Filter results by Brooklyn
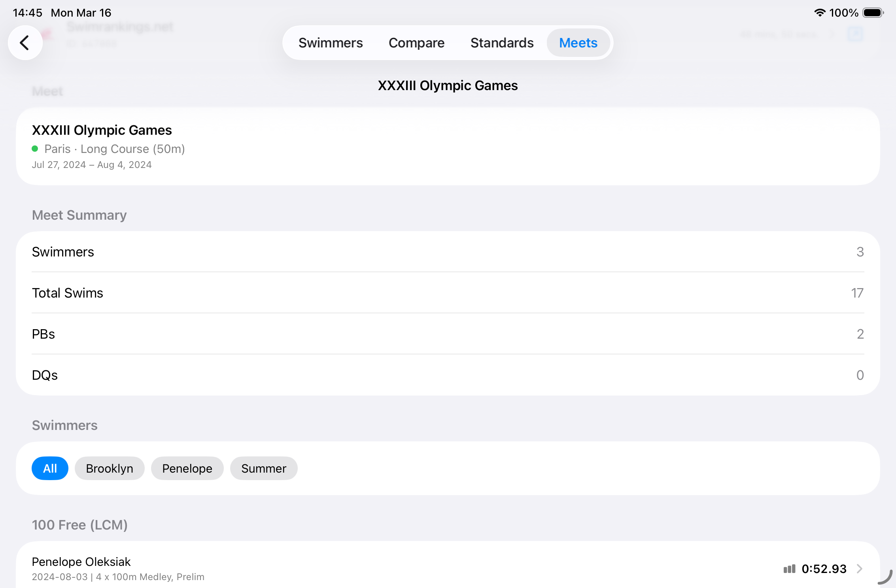The width and height of the screenshot is (896, 588). click(x=110, y=468)
